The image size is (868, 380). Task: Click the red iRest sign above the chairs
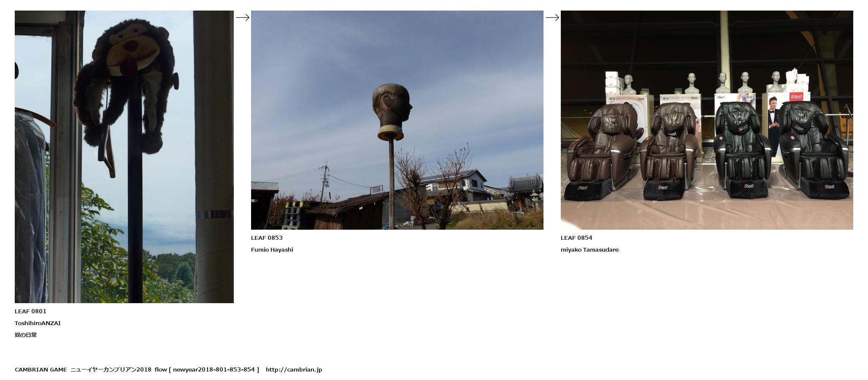pyautogui.click(x=796, y=97)
